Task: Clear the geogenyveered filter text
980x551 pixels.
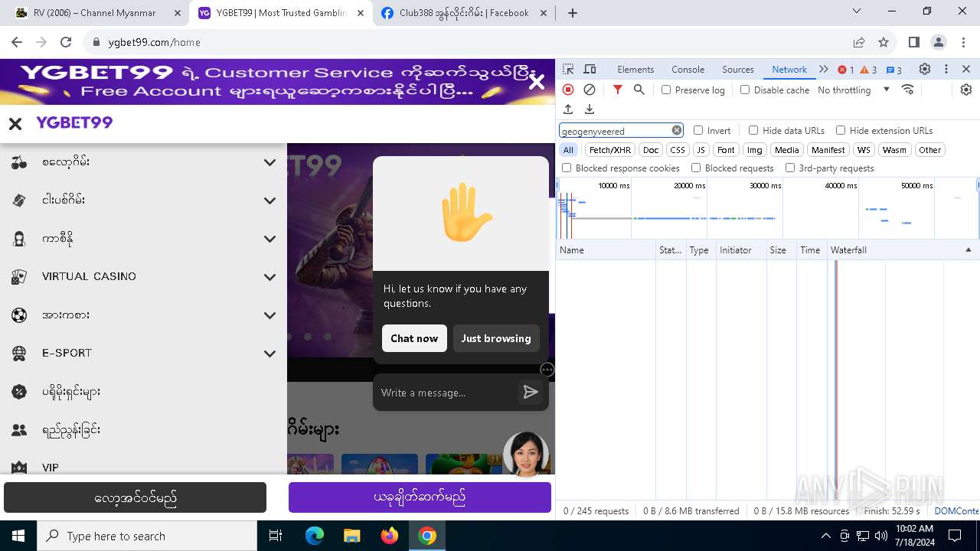Action: tap(677, 130)
